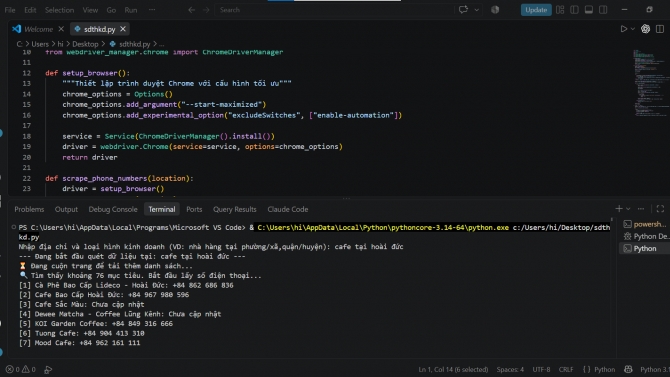Open the Problems panel tab
The image size is (670, 377).
point(29,209)
